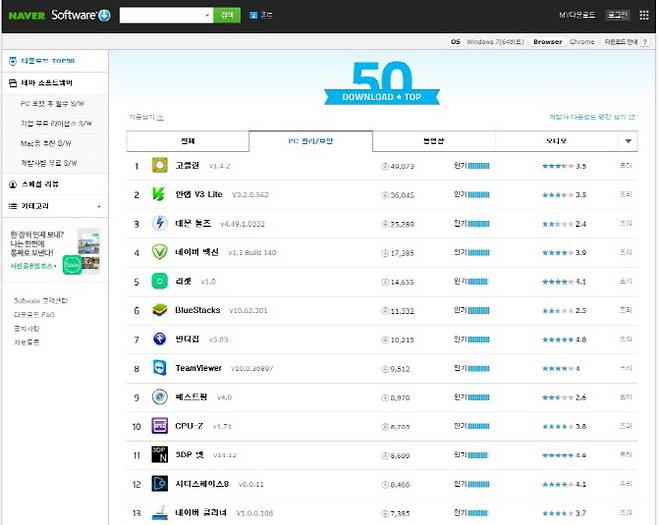Click the CPU-Z title text
658x525 pixels.
tap(189, 426)
